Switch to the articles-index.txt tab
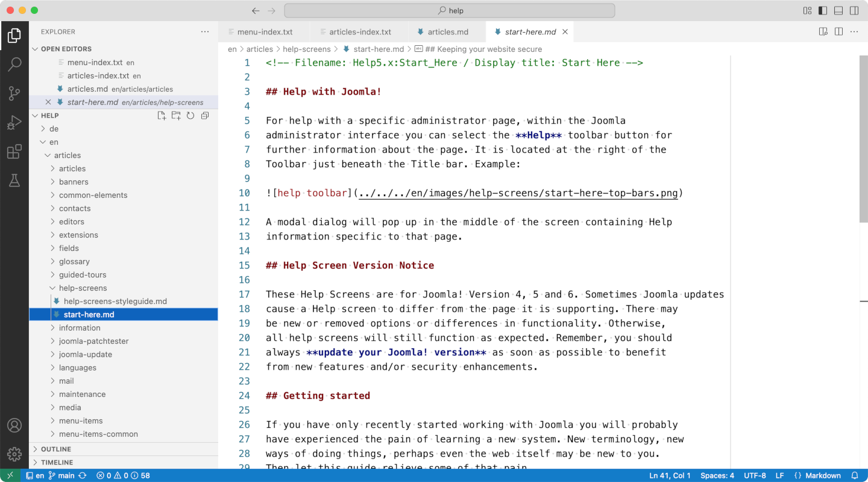Screen dimensions: 868x482 [359, 32]
